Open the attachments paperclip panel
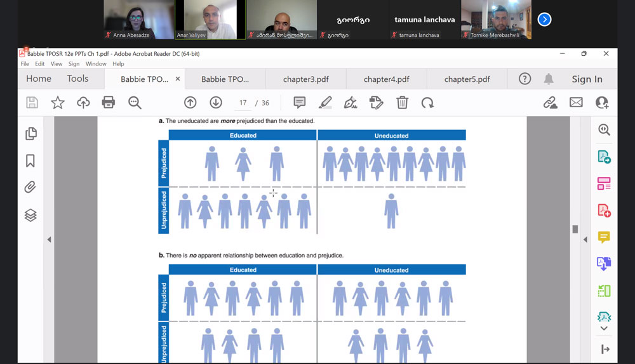The width and height of the screenshot is (635, 364). [30, 188]
